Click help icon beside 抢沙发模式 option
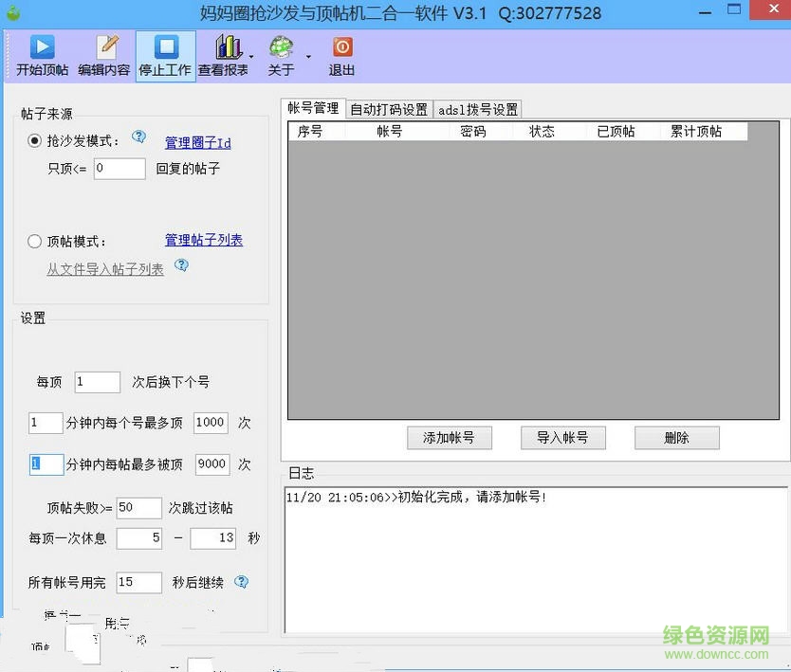Image resolution: width=791 pixels, height=672 pixels. (139, 137)
